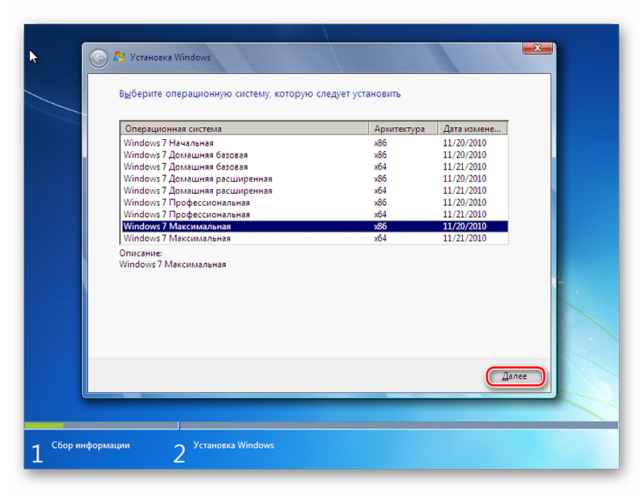Click the step 2 installation progress bar
643x493 pixels.
[399, 425]
